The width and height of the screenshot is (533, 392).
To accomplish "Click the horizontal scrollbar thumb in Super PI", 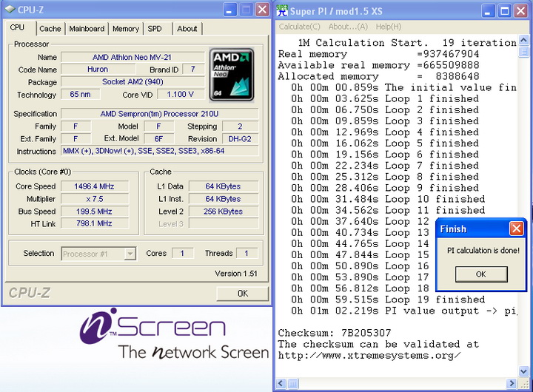I will tap(292, 384).
